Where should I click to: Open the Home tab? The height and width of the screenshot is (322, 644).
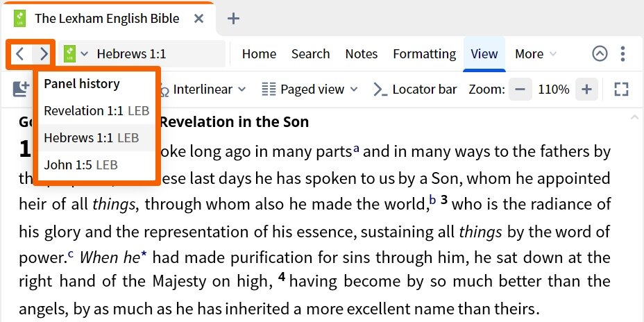(x=259, y=54)
